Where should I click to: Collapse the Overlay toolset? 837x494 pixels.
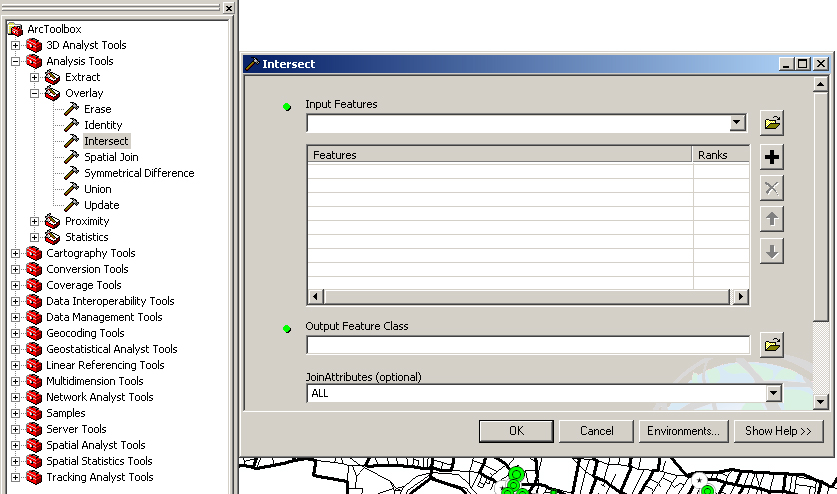pyautogui.click(x=35, y=93)
